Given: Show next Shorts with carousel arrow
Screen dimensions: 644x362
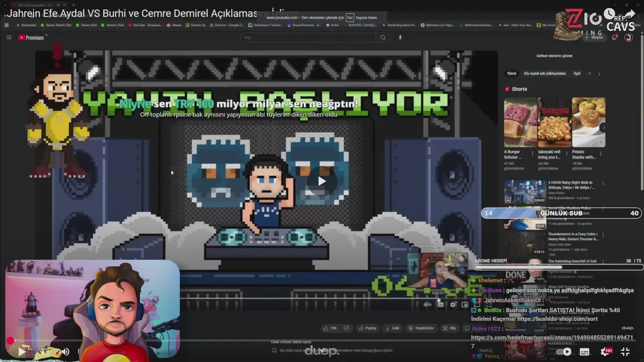Looking at the screenshot, I should (603, 128).
